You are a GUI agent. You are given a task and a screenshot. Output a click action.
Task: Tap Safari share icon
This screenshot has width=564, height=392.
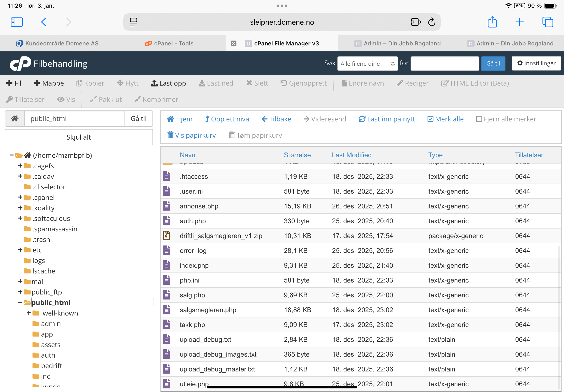(x=492, y=22)
